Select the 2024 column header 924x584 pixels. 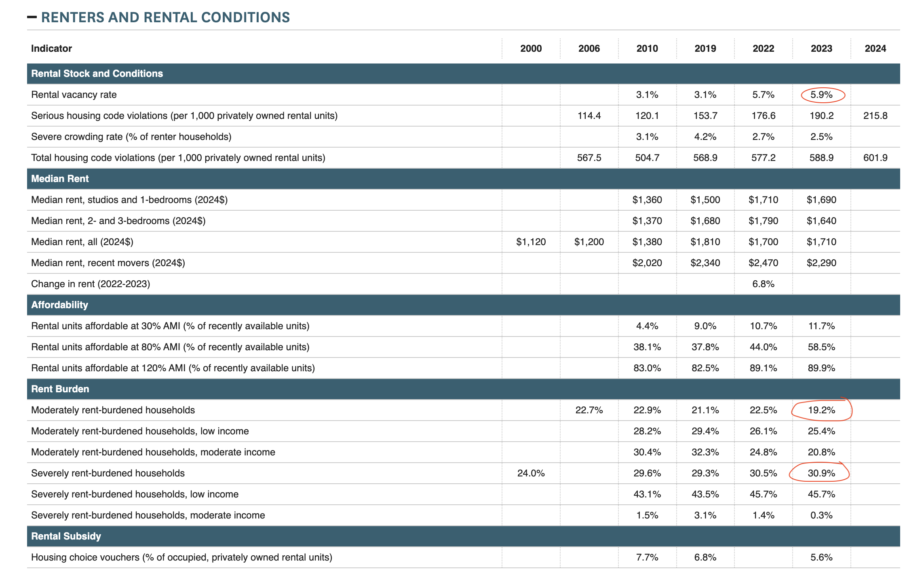[x=875, y=49]
